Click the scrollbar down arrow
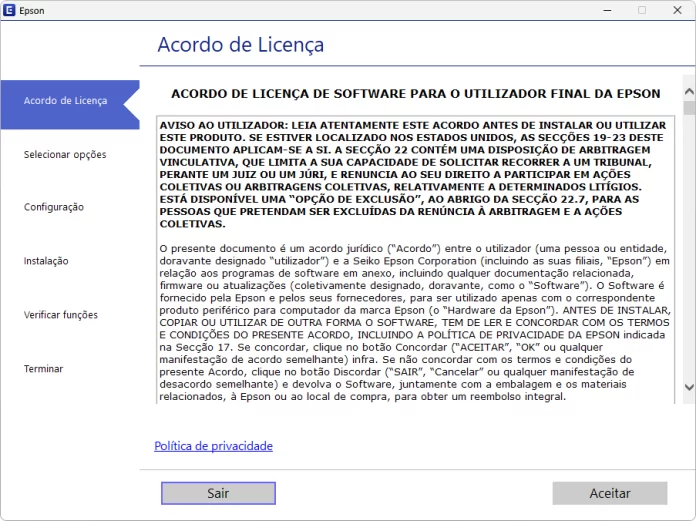This screenshot has width=696, height=521. [689, 387]
